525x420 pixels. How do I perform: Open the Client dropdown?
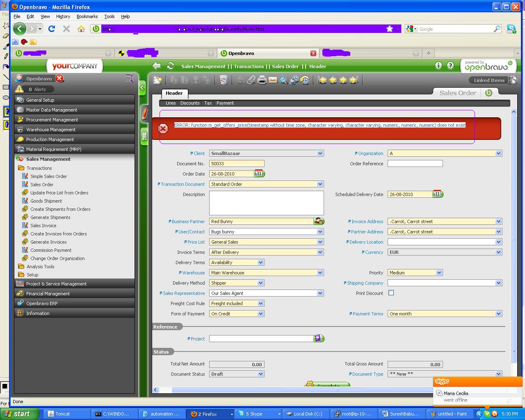(x=320, y=153)
